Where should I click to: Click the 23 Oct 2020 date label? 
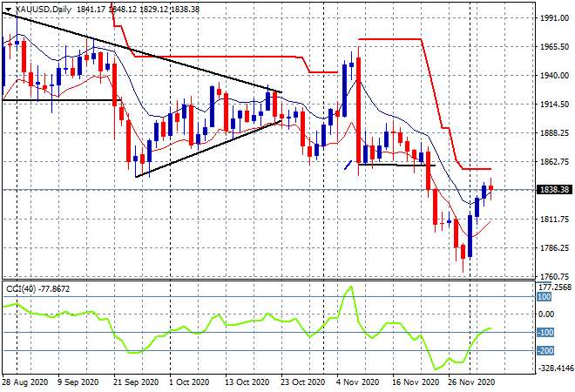(x=303, y=382)
